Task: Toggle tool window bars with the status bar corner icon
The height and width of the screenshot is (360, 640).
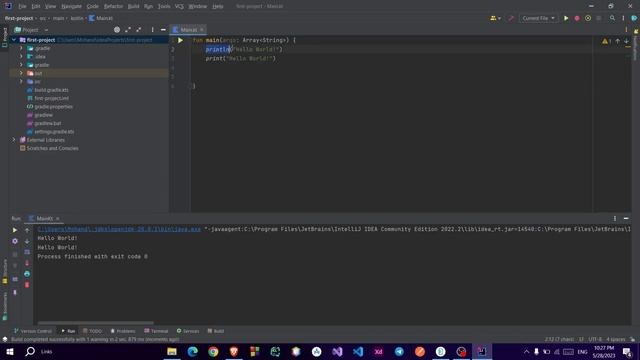Action: pyautogui.click(x=5, y=339)
